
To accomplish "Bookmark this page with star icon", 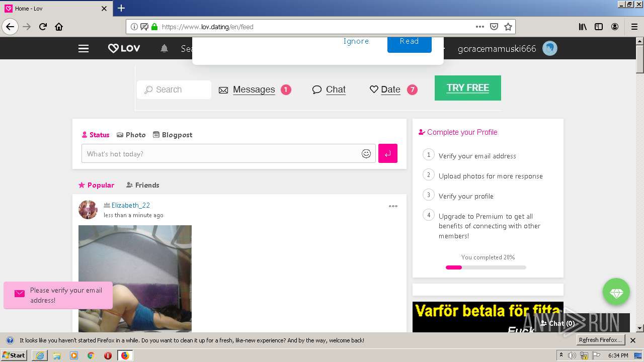I will tap(508, 27).
